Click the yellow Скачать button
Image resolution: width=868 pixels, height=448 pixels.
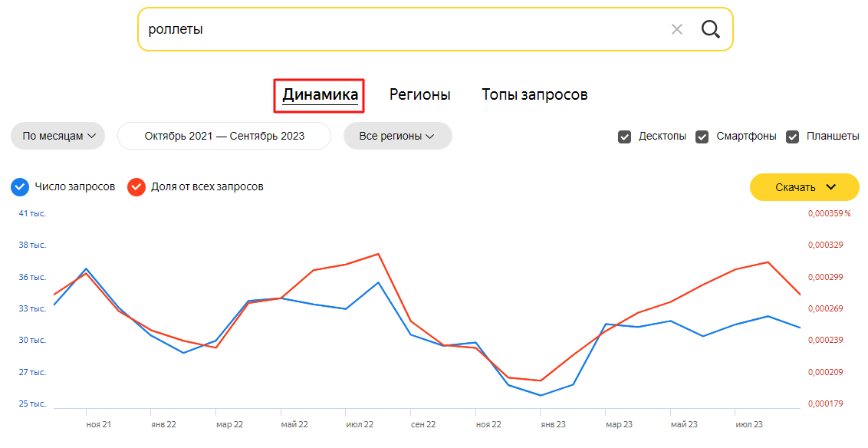804,187
